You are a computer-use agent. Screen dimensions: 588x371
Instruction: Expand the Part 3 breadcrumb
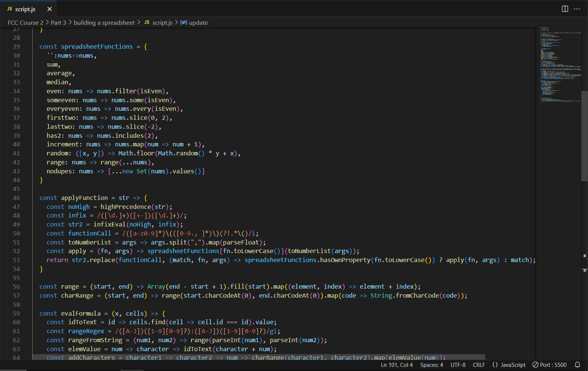[58, 22]
